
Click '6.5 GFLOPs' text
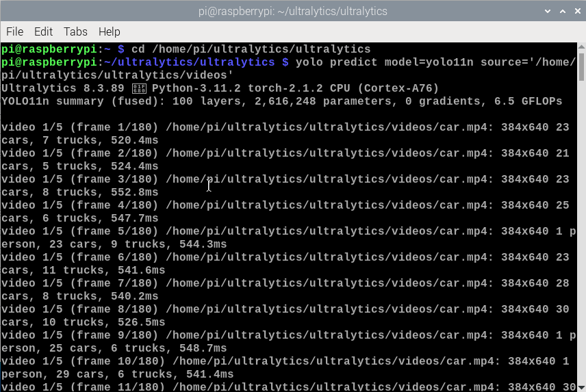(528, 101)
